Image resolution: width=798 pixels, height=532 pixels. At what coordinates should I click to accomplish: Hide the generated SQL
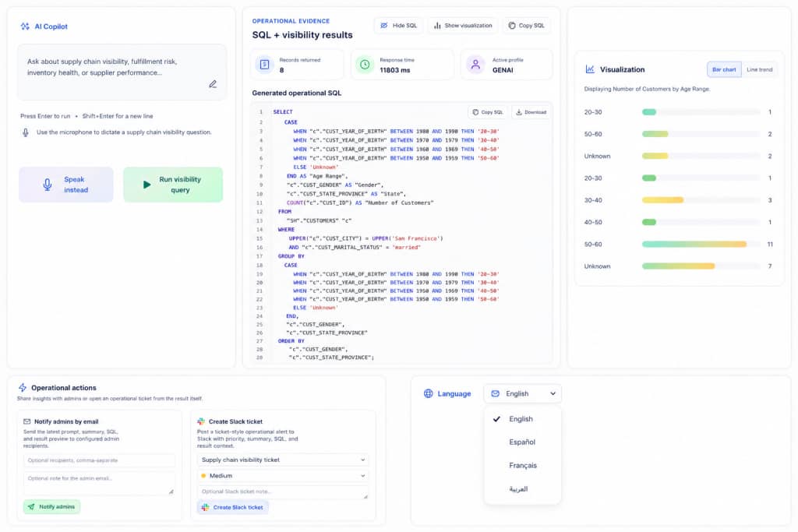[x=398, y=26]
